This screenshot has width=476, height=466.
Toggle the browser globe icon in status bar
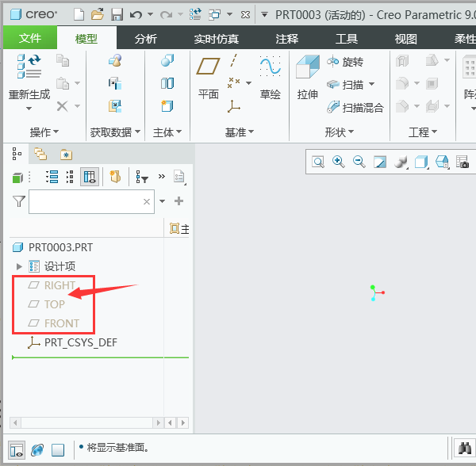37,450
